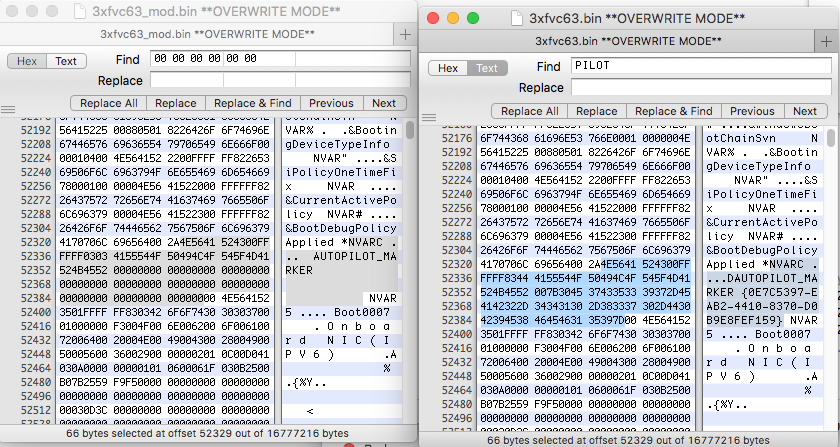The image size is (840, 447).
Task: Click Previous in 3xfvc63_mod.bin window
Action: pyautogui.click(x=331, y=103)
